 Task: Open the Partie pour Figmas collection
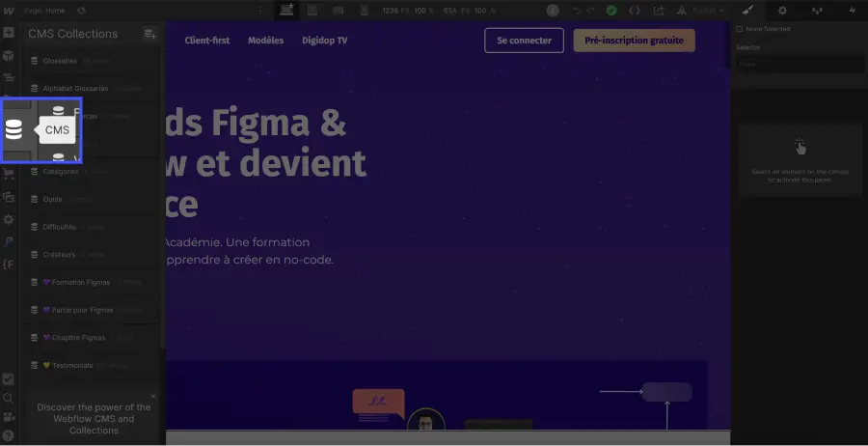pyautogui.click(x=92, y=310)
